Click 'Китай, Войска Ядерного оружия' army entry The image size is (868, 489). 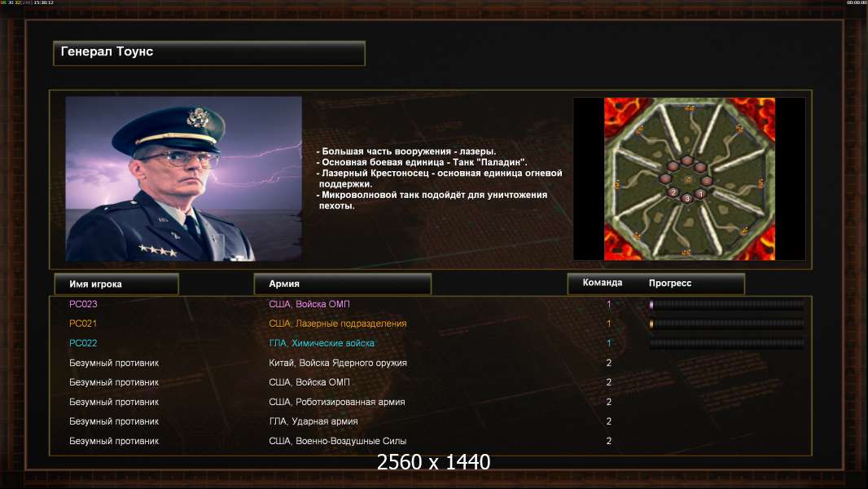(x=338, y=363)
